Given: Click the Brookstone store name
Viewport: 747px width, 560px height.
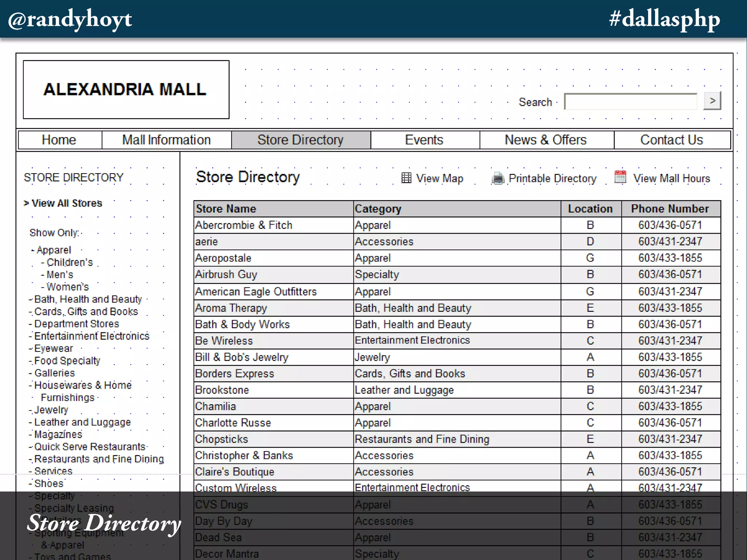Looking at the screenshot, I should click(222, 390).
